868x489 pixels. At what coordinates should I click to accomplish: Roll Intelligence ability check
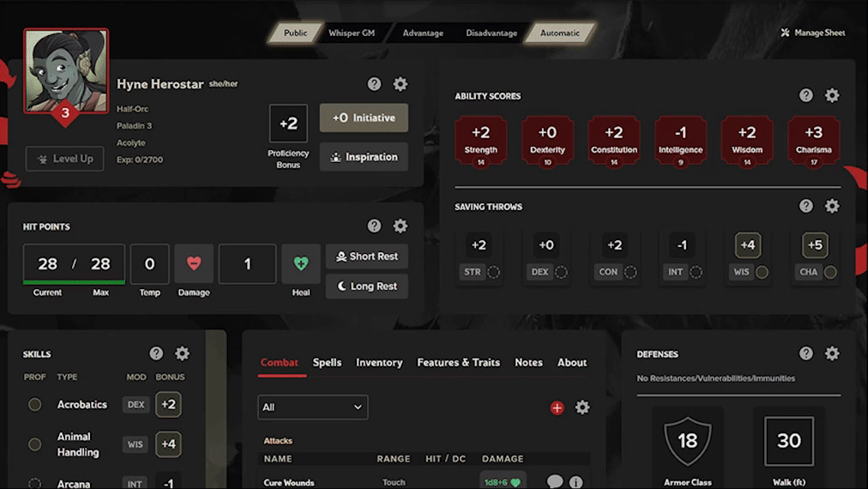(680, 141)
